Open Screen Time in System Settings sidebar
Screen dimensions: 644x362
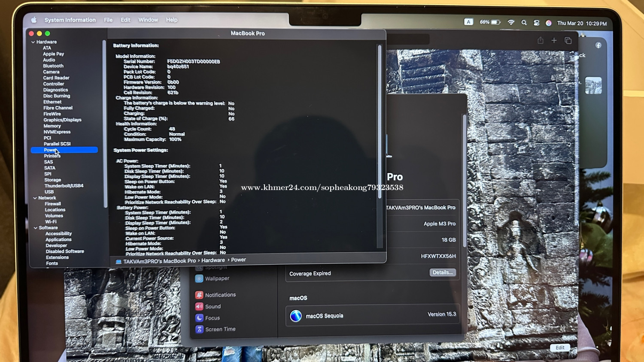tap(216, 329)
